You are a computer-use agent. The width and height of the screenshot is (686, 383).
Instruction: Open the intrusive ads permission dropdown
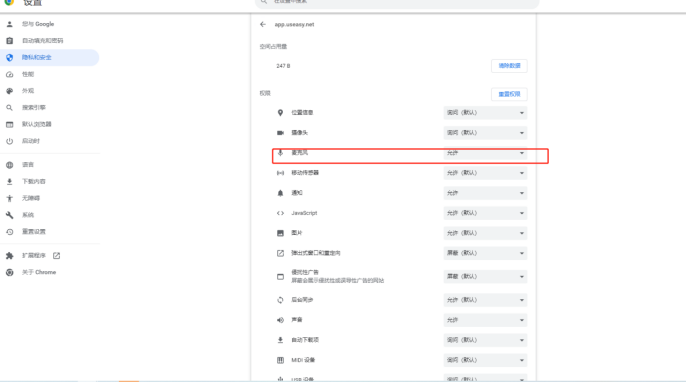(x=485, y=277)
